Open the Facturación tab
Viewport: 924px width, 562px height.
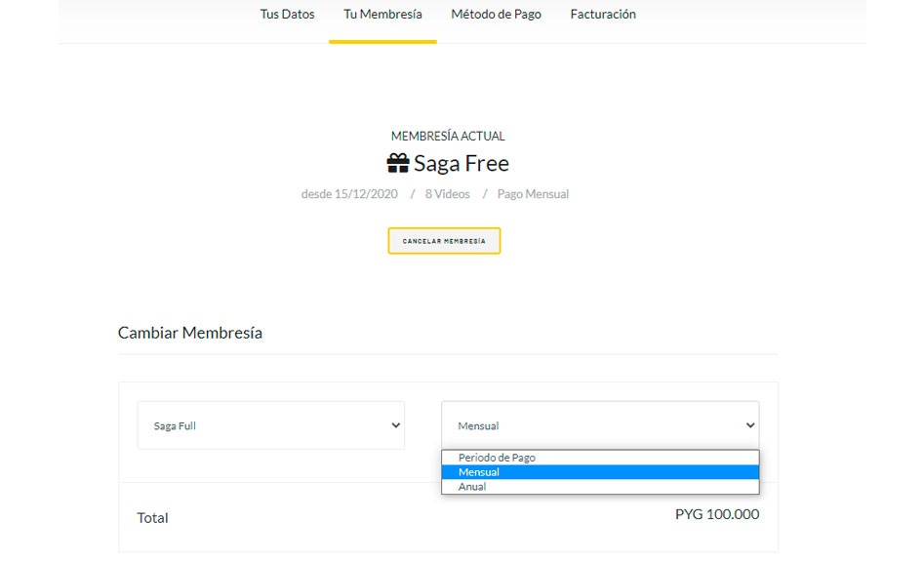pyautogui.click(x=603, y=14)
